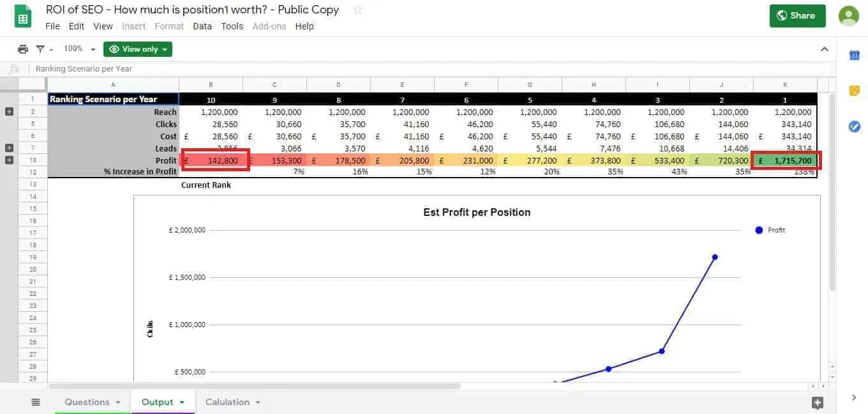Viewport: 868px width, 414px height.
Task: Star this spreadsheet document
Action: pos(358,10)
